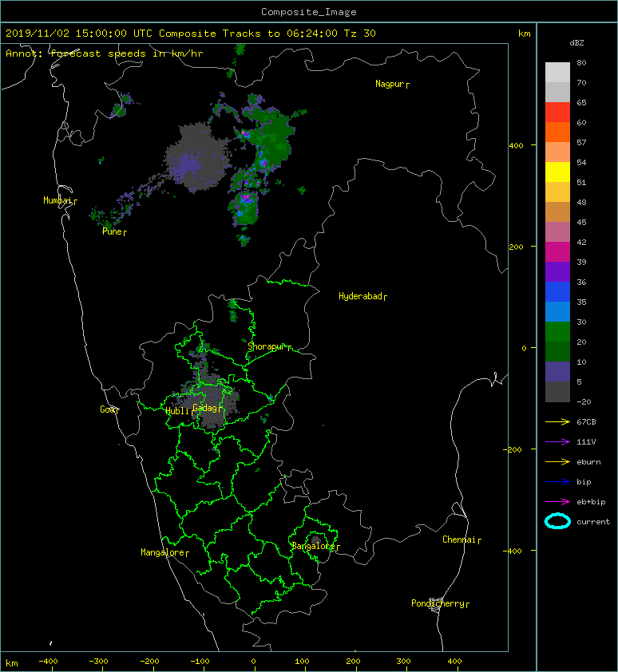Click the green swatch below the 30 label
Viewport: 618px width, 672px height.
coord(557,331)
